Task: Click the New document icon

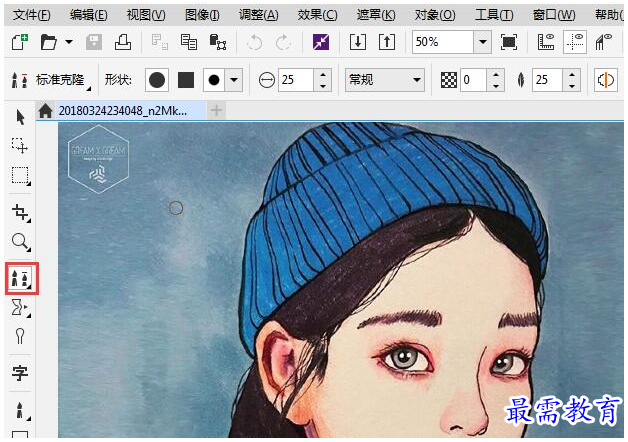Action: click(20, 42)
